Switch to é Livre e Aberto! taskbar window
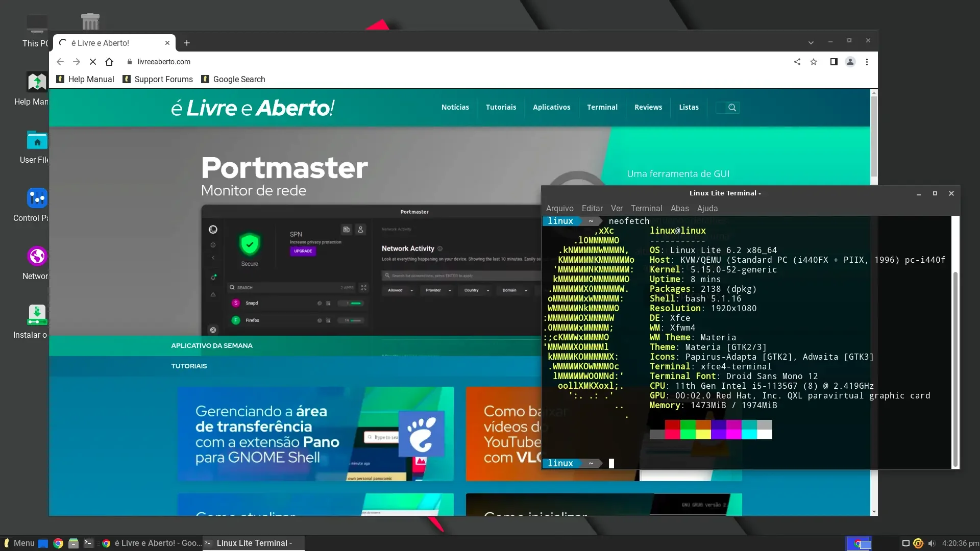980x551 pixels. (x=152, y=543)
